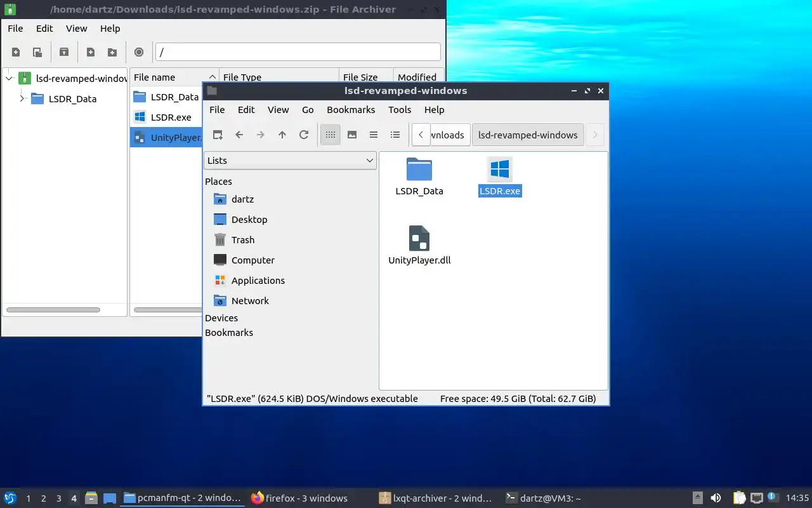Collapse lsd-revamped-windows tree node in archiver

(9, 79)
